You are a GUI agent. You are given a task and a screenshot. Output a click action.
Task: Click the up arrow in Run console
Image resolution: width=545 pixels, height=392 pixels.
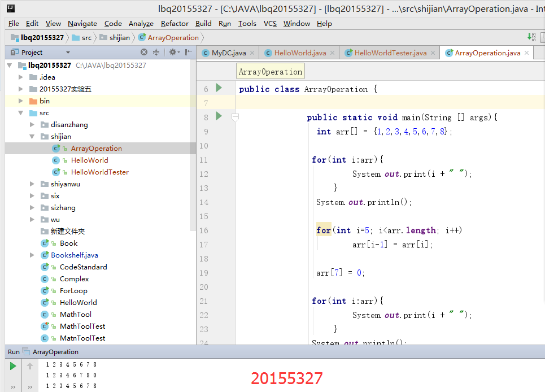30,366
